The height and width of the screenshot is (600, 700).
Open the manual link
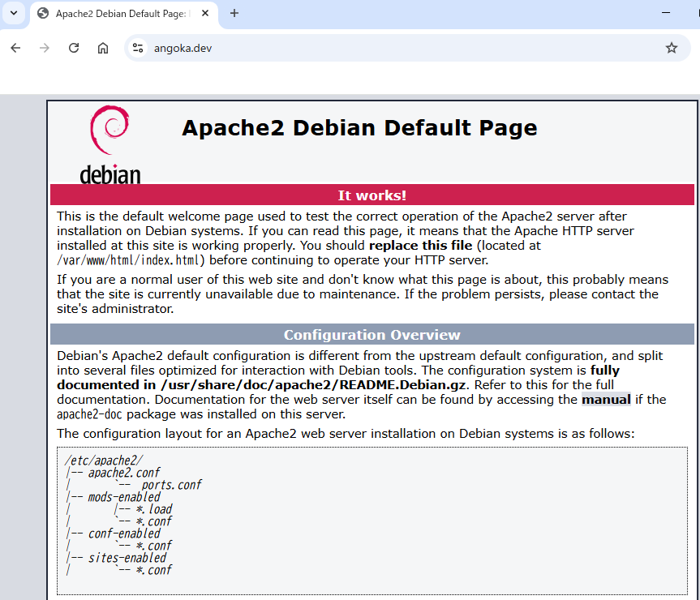coord(605,399)
